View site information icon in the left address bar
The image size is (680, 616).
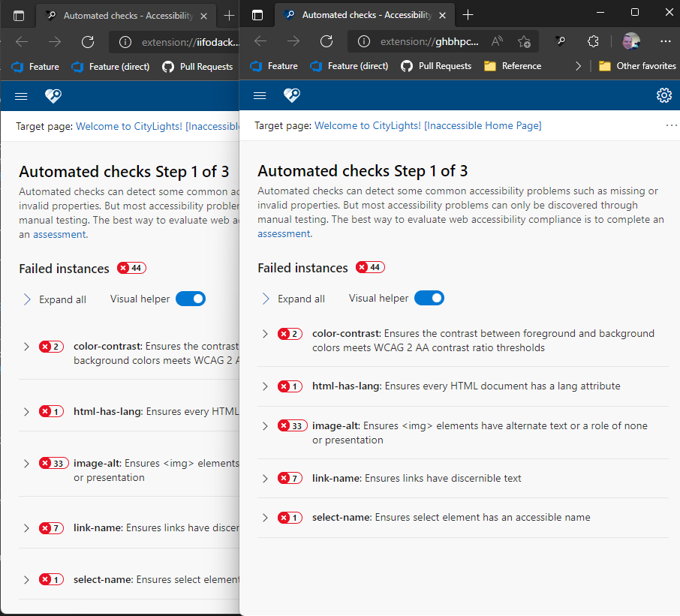point(125,42)
